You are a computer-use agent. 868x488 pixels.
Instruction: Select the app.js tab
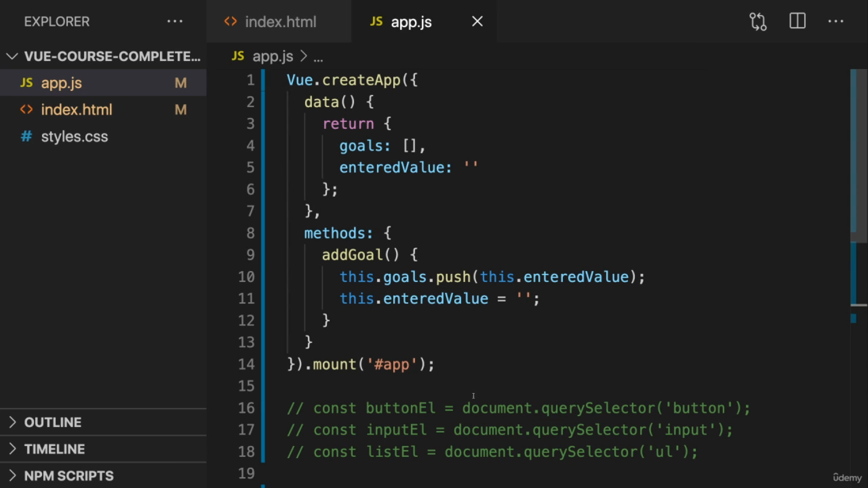[x=411, y=21]
